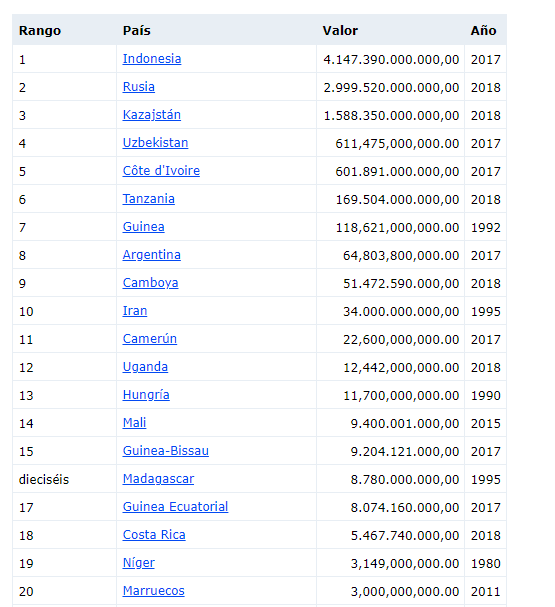The width and height of the screenshot is (555, 607).
Task: Open the Níger link
Action: pyautogui.click(x=139, y=563)
